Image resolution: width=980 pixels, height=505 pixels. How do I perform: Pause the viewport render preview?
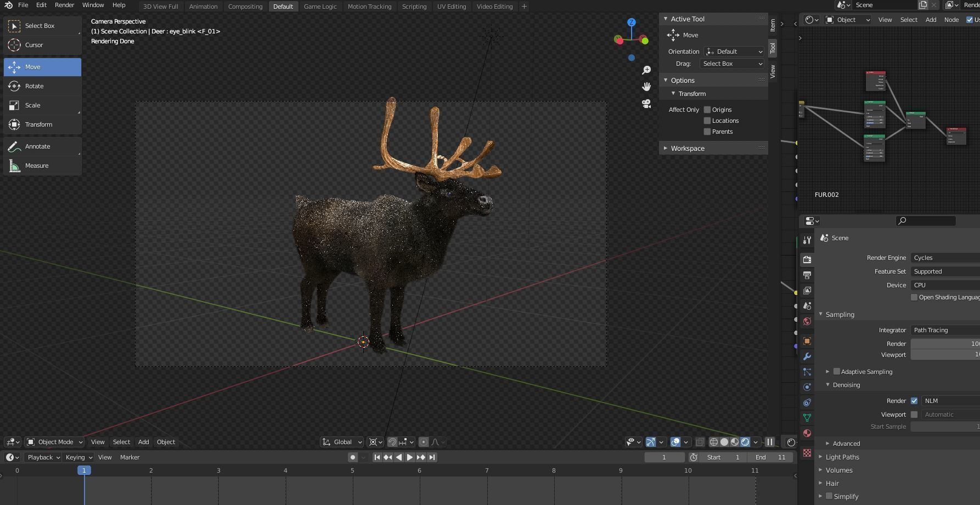click(770, 442)
